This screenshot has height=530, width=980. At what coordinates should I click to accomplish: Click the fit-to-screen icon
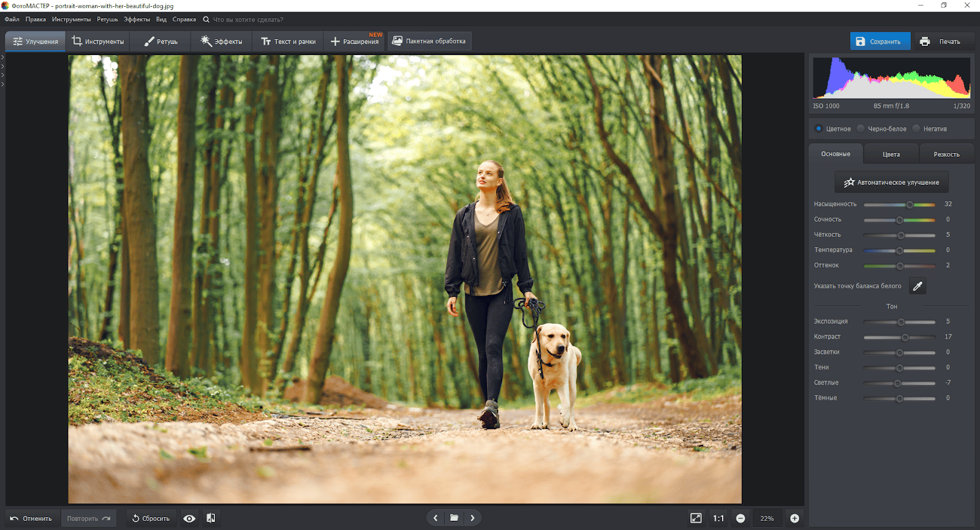(696, 518)
